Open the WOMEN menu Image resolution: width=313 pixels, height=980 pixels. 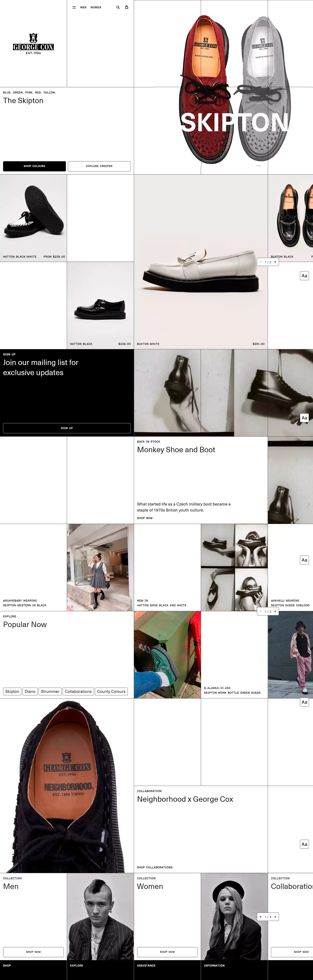pyautogui.click(x=96, y=7)
